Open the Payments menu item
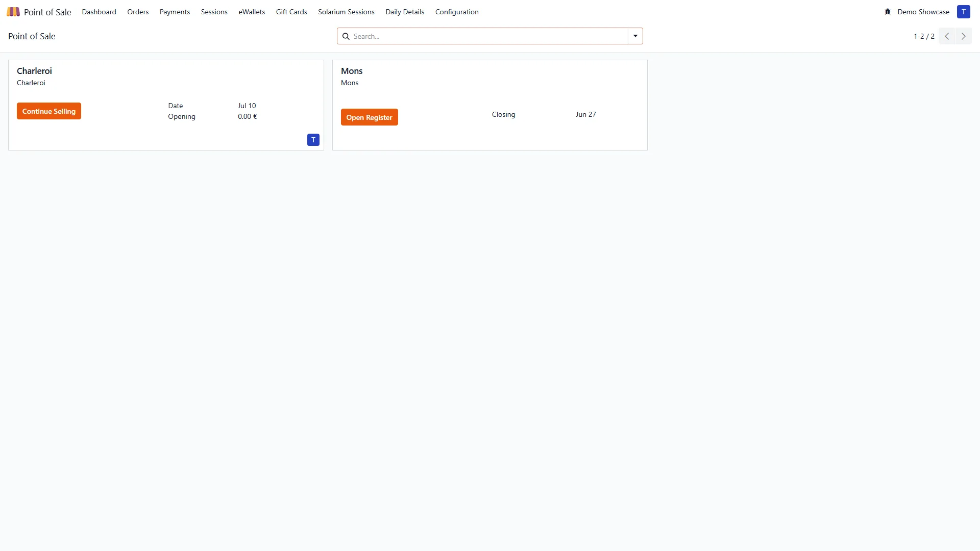This screenshot has width=980, height=551. click(x=175, y=12)
